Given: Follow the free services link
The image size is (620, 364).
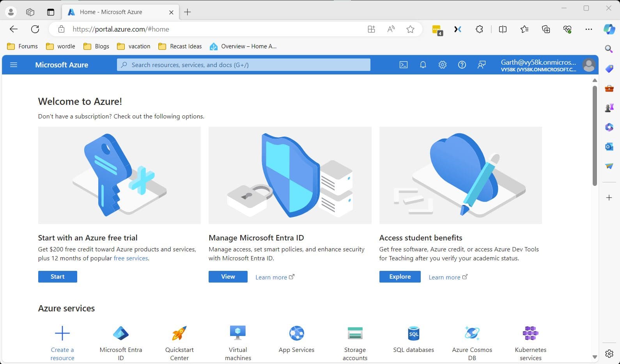Looking at the screenshot, I should [131, 258].
